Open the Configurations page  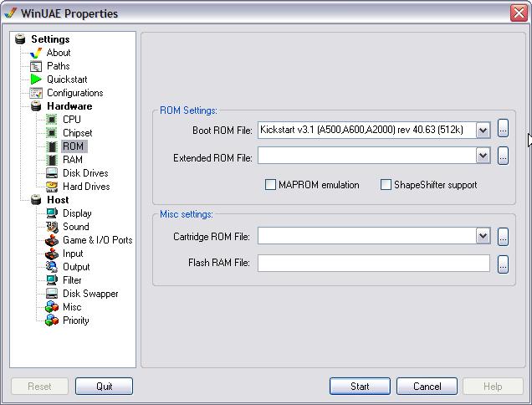[75, 93]
